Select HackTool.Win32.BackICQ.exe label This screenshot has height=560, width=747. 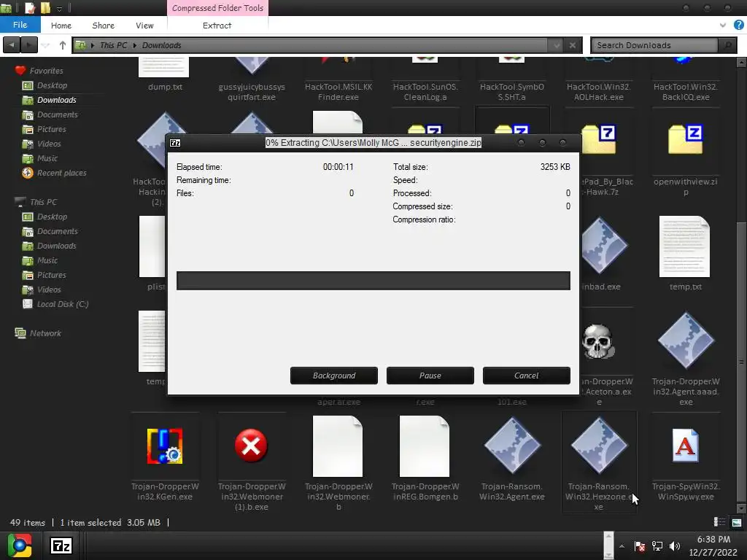686,92
